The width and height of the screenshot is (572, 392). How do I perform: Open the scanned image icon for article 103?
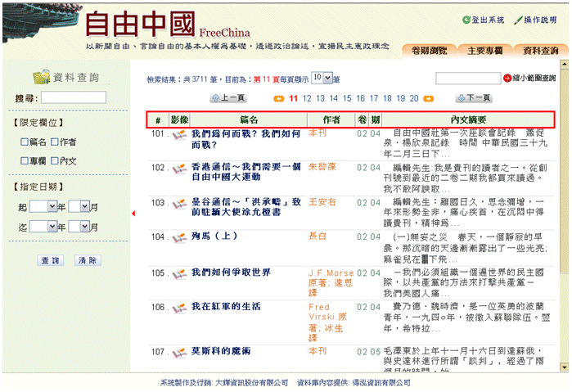click(178, 202)
